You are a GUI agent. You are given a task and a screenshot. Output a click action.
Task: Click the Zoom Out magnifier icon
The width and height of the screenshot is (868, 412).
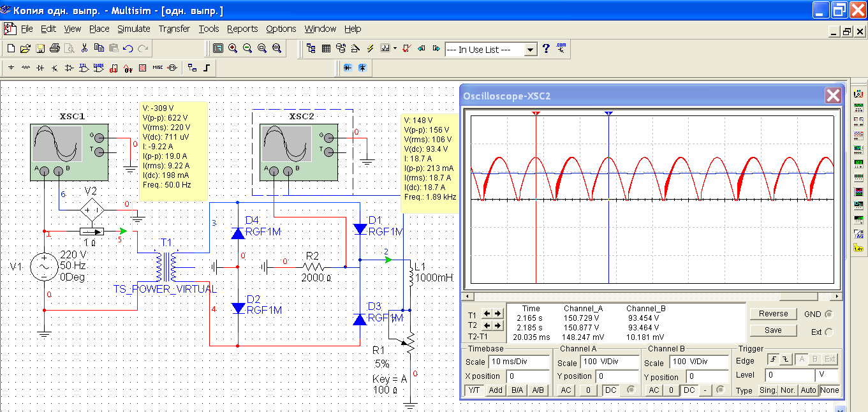[247, 48]
